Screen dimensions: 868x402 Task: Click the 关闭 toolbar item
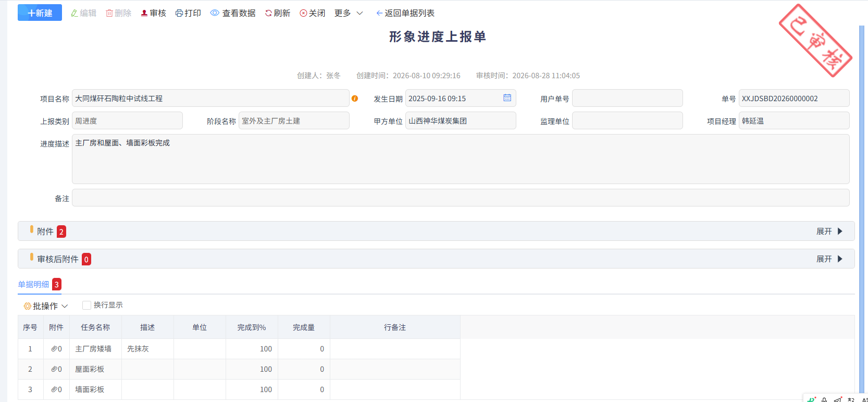(x=312, y=13)
